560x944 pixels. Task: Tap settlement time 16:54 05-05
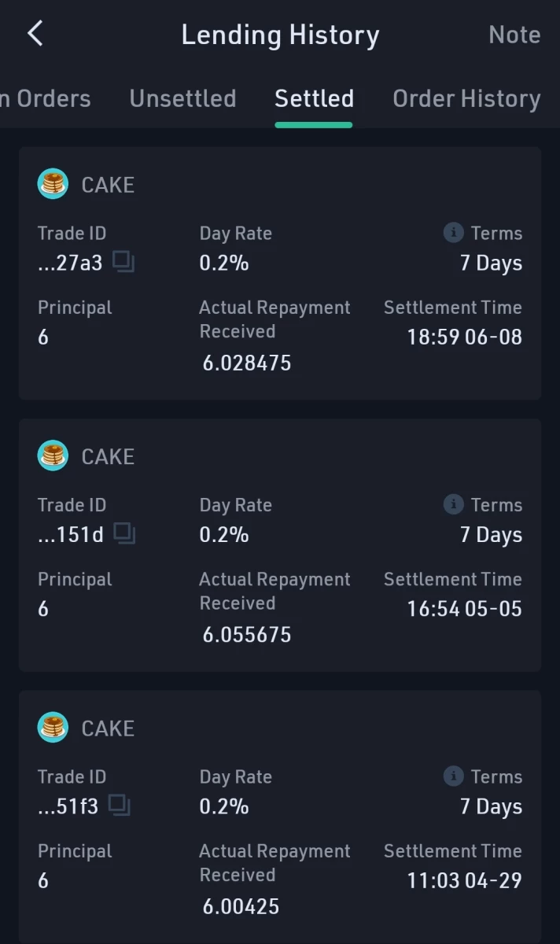(x=464, y=609)
